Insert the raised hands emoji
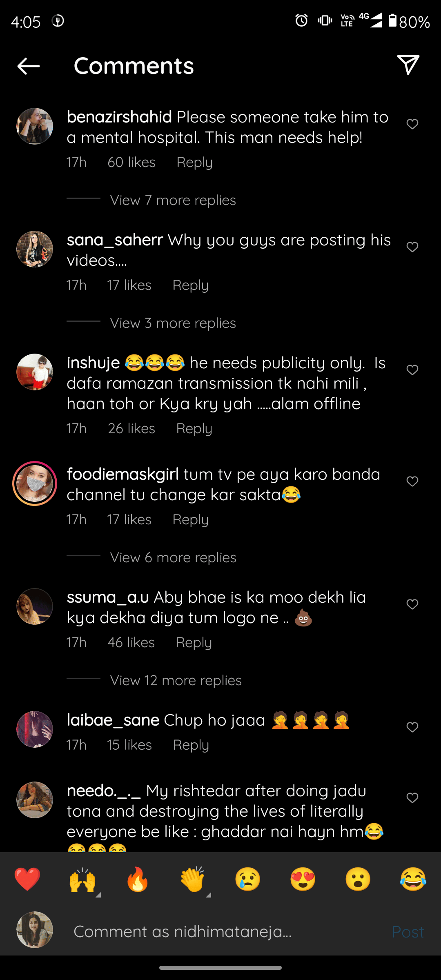 (82, 879)
